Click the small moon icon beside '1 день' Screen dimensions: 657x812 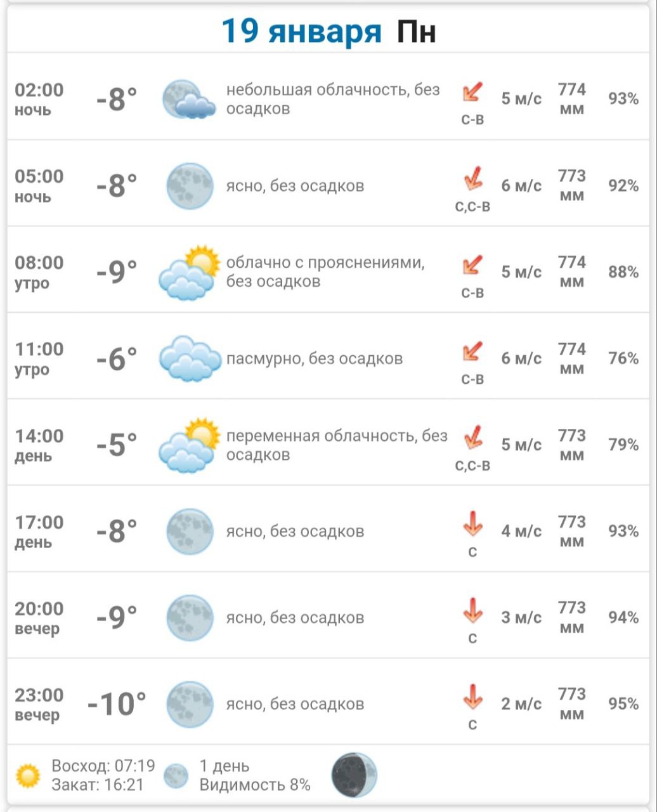pyautogui.click(x=176, y=775)
